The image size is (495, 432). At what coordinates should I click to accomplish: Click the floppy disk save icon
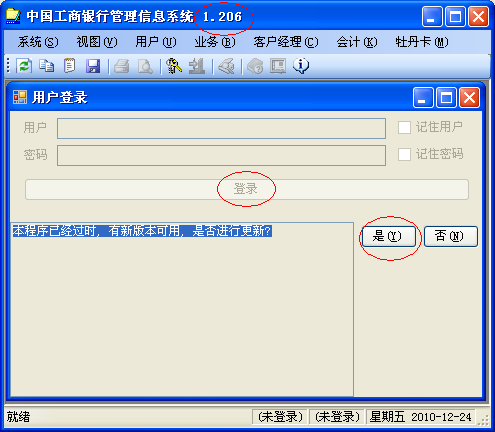click(93, 66)
